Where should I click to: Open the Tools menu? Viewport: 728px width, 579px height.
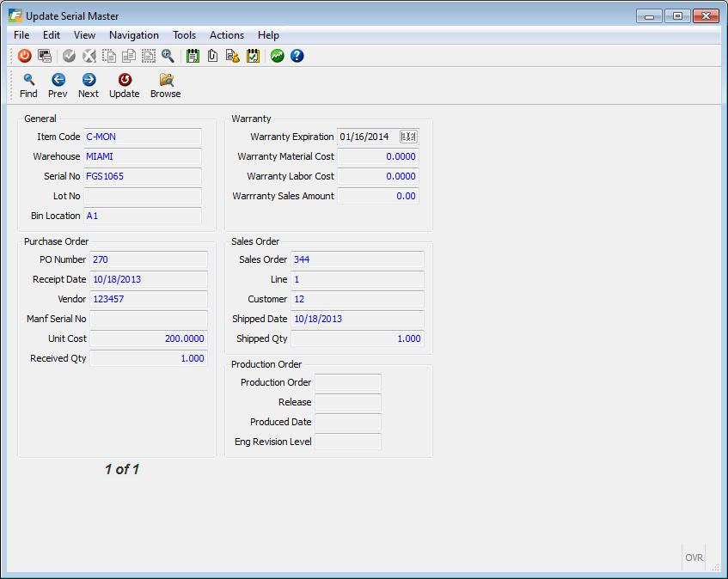point(184,35)
